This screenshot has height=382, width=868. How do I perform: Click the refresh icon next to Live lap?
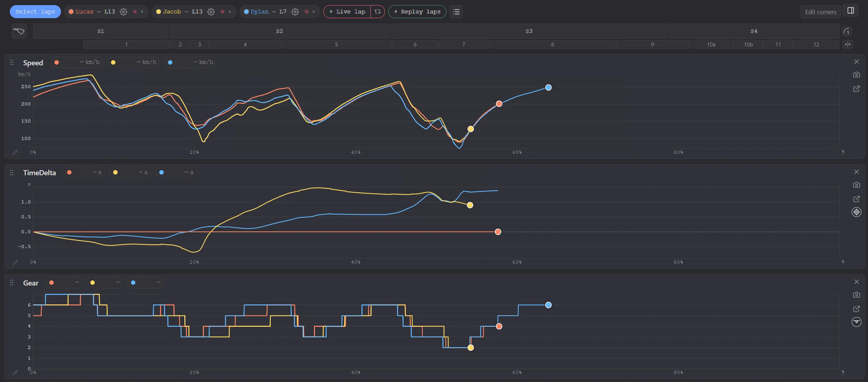(377, 12)
